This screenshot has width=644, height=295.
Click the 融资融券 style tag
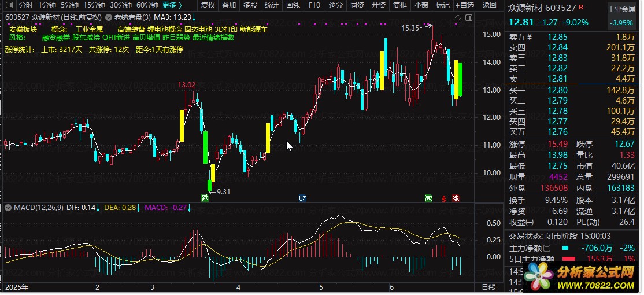[56, 38]
